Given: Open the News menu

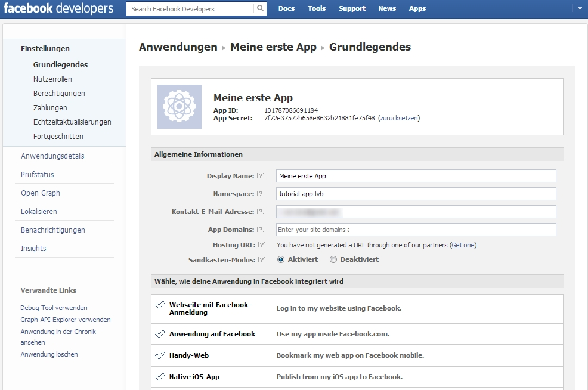Looking at the screenshot, I should [387, 8].
